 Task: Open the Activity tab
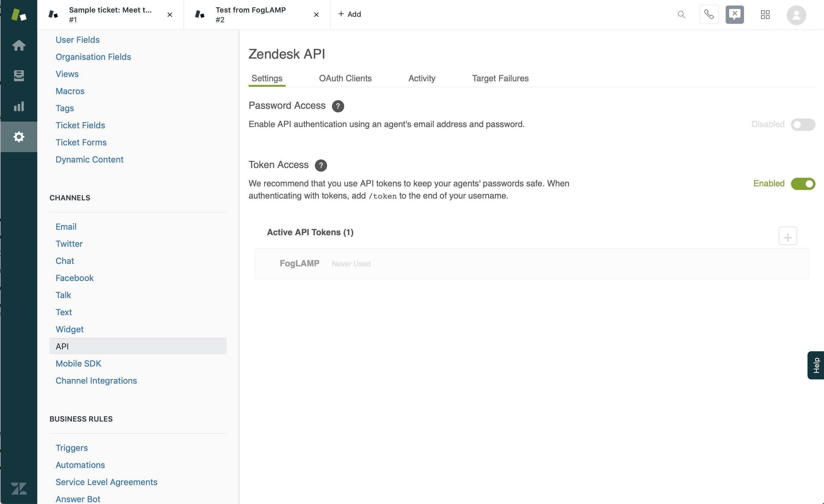422,78
